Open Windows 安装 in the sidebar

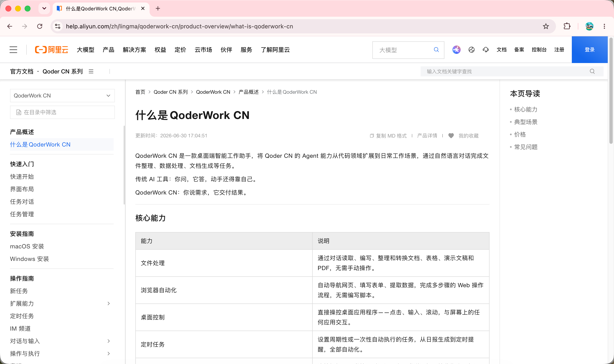pos(29,259)
